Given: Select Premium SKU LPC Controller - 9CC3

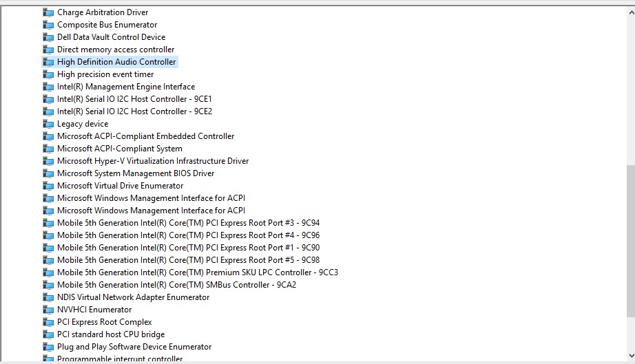Looking at the screenshot, I should pyautogui.click(x=198, y=272).
